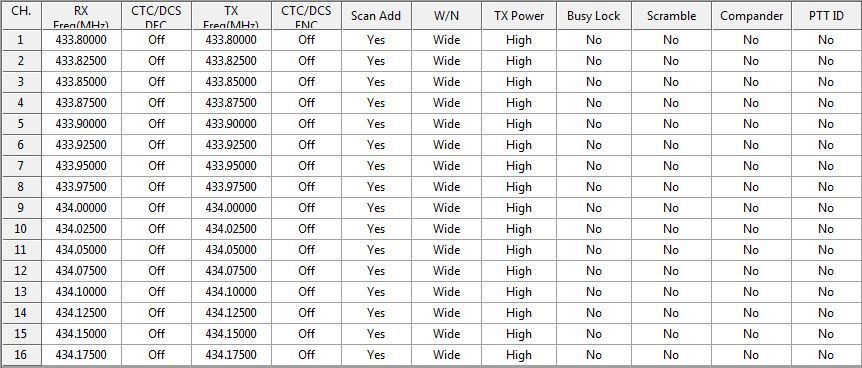
Task: Edit TX frequency 433.85000 for channel 3
Action: coord(231,82)
